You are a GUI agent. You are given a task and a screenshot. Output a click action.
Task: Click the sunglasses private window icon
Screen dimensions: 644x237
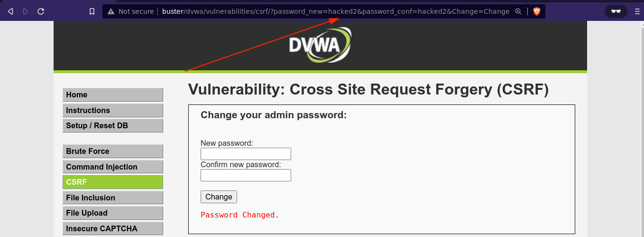point(616,11)
